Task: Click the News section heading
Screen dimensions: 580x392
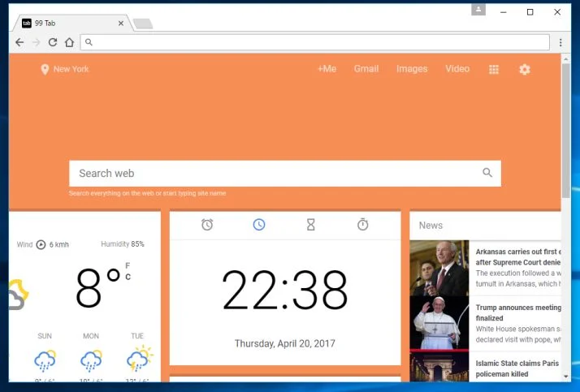Action: [x=431, y=226]
